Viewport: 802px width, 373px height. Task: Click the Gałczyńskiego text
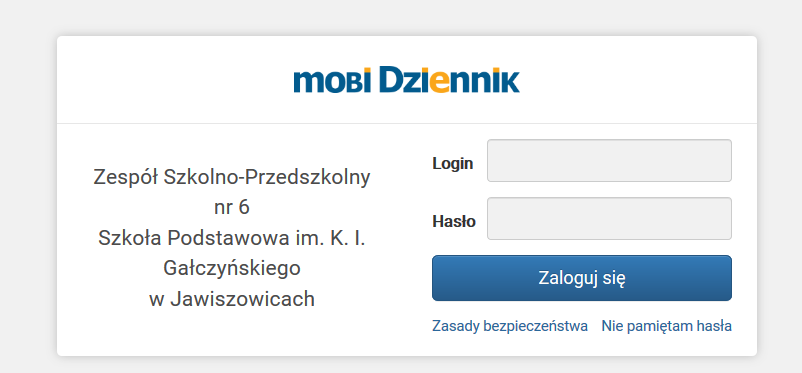point(232,268)
